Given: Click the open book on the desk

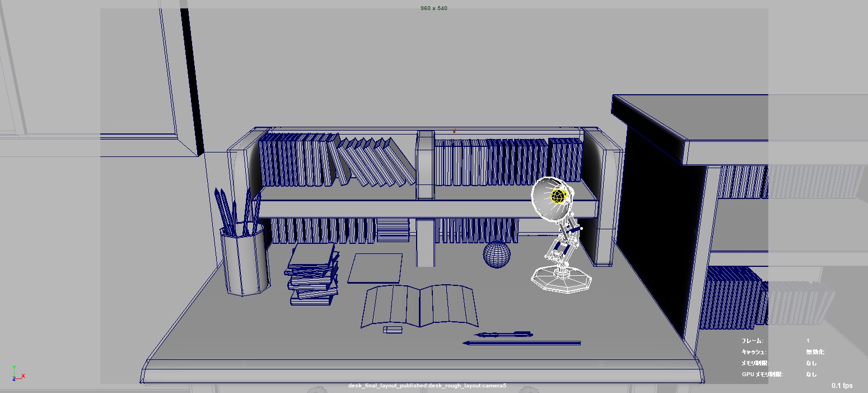Looking at the screenshot, I should coord(419,306).
